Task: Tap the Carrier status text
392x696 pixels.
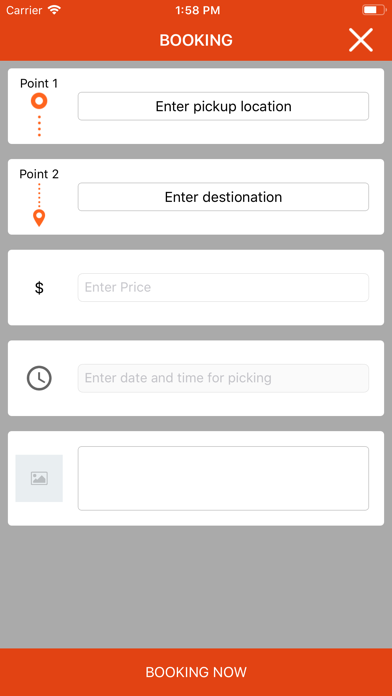Action: click(24, 10)
